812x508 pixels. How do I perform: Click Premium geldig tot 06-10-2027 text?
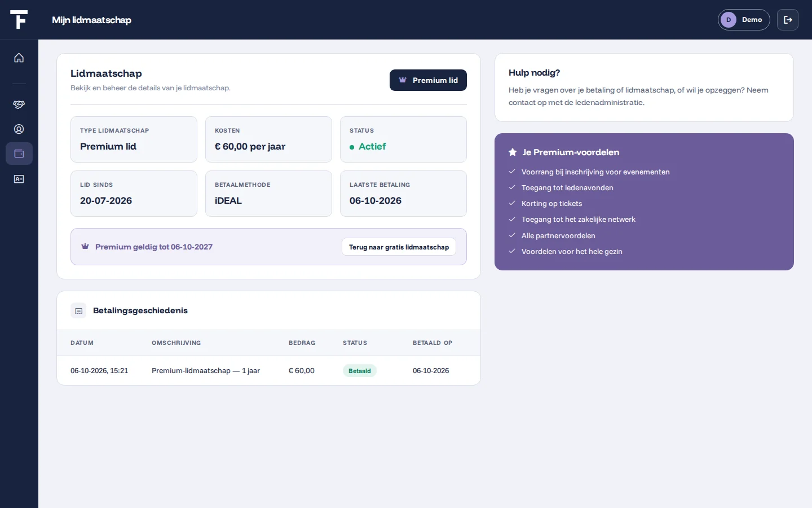tap(154, 247)
